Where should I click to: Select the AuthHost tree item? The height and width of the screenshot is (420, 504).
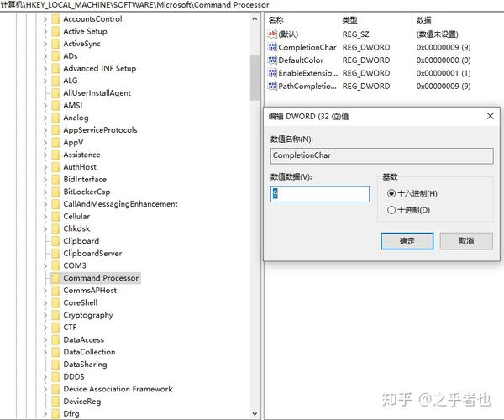tap(80, 167)
